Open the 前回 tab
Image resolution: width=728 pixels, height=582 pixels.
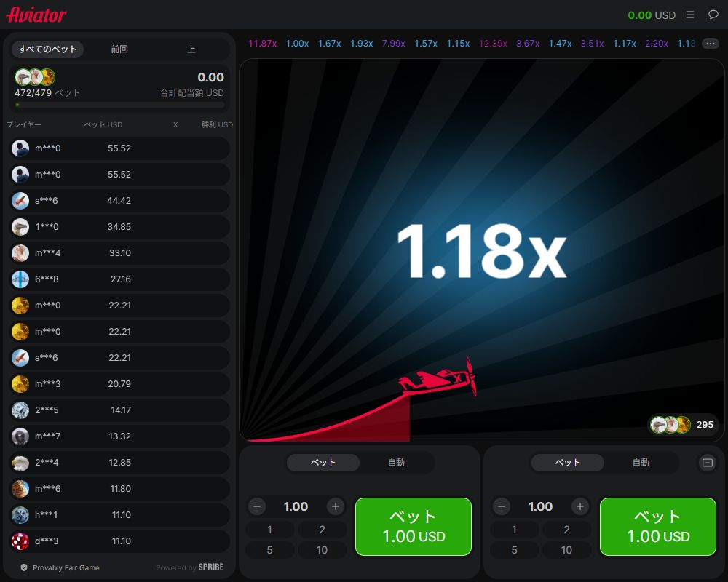coord(119,49)
